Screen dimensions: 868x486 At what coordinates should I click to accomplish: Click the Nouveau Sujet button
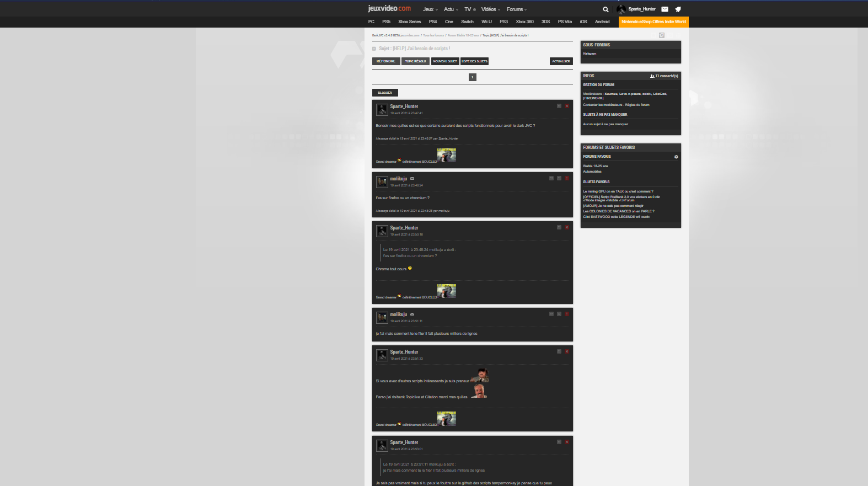445,61
